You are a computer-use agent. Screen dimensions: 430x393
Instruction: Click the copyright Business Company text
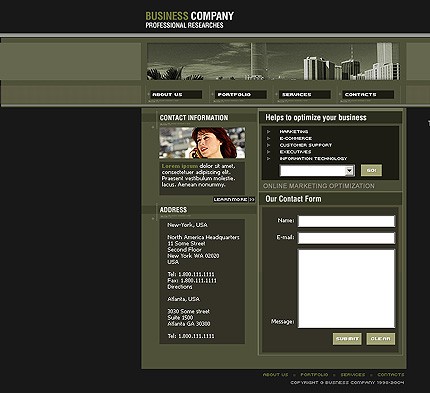[347, 383]
